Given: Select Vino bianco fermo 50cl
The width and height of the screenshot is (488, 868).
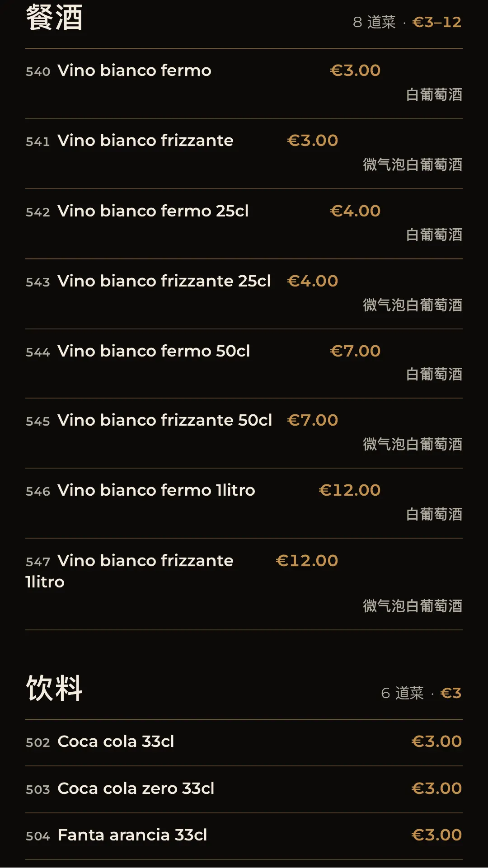Looking at the screenshot, I should (x=244, y=363).
